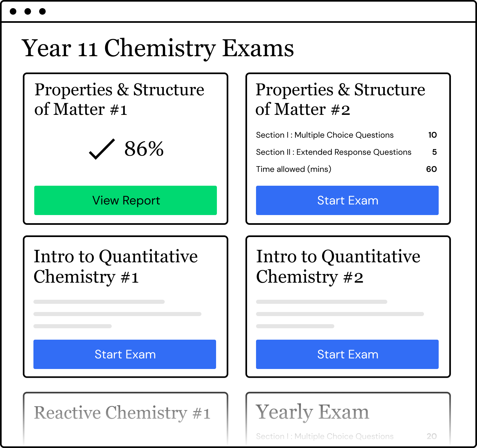Open the View Report button
The width and height of the screenshot is (477, 448).
pyautogui.click(x=126, y=200)
